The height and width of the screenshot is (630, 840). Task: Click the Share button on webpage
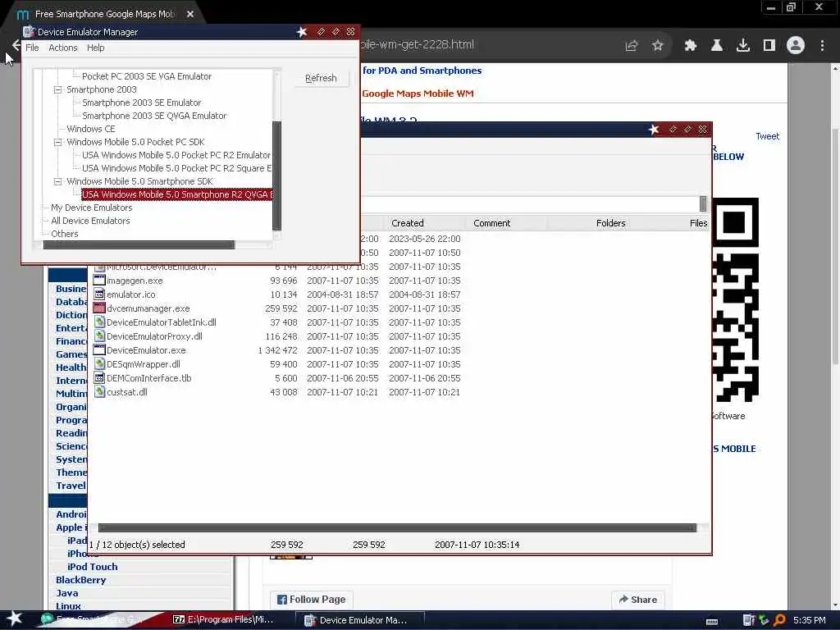pyautogui.click(x=637, y=600)
